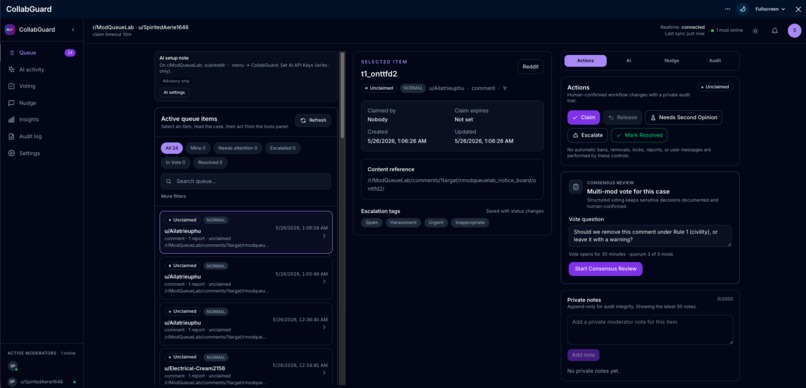Focus the private moderator note field
This screenshot has height=388, width=806.
point(650,329)
